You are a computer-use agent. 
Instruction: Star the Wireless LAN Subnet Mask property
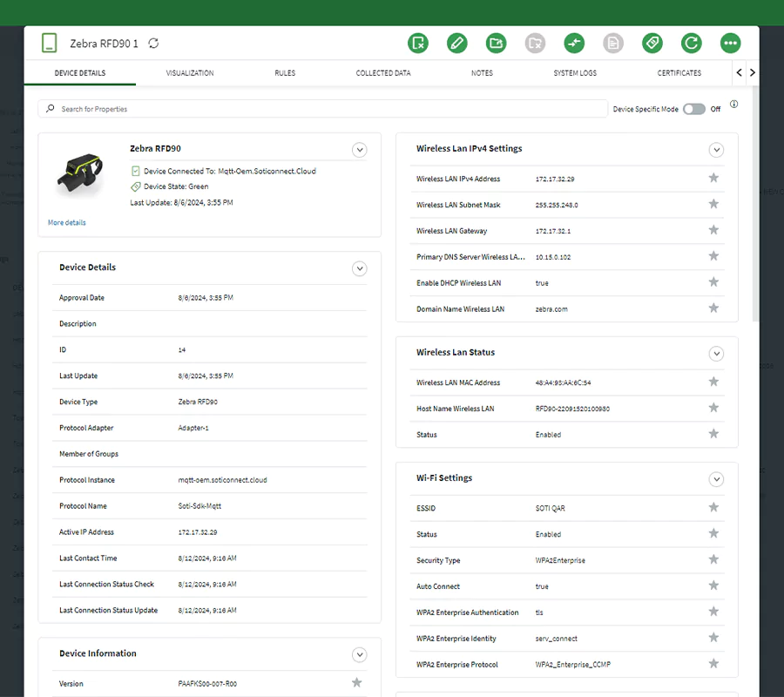tap(713, 204)
